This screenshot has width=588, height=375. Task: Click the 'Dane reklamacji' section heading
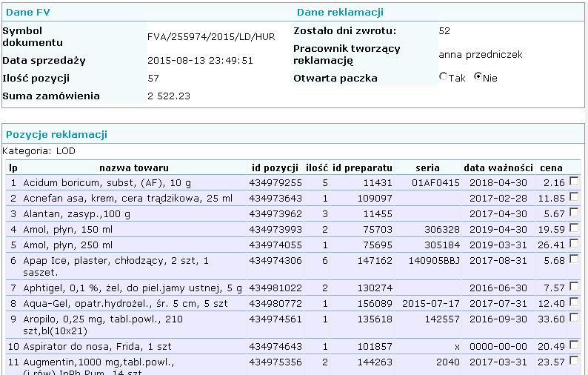point(340,13)
